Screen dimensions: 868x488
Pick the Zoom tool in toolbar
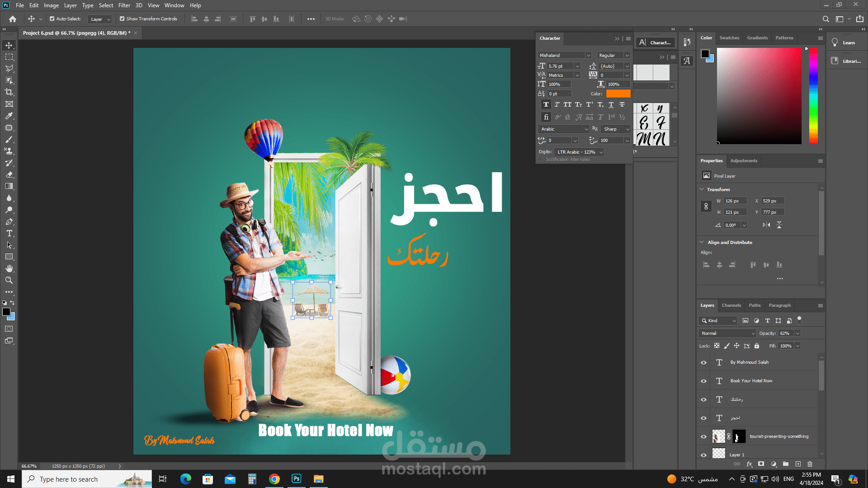coord(9,281)
